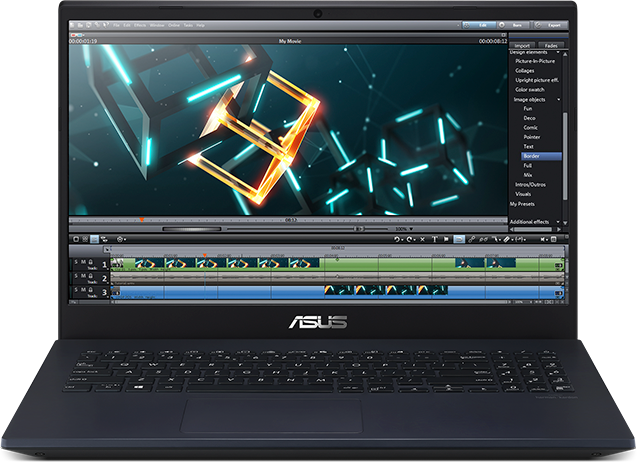Open the Title editor T icon
The width and height of the screenshot is (637, 462).
click(434, 239)
